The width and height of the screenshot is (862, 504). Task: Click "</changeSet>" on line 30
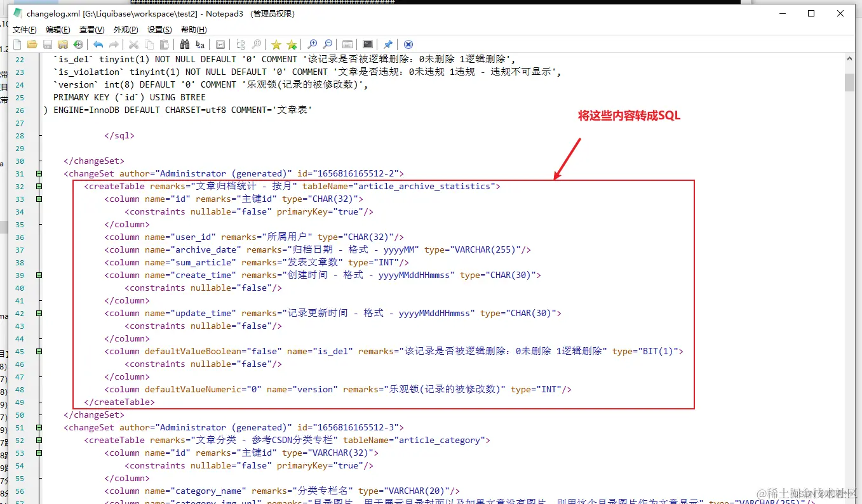pyautogui.click(x=94, y=161)
